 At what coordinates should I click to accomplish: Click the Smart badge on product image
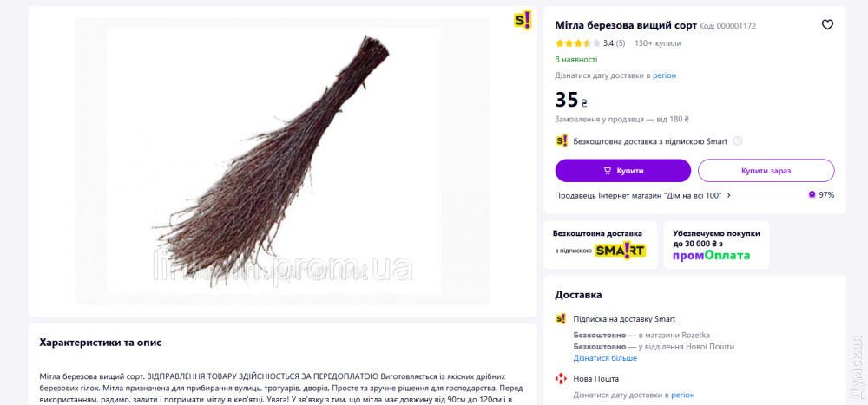(523, 21)
